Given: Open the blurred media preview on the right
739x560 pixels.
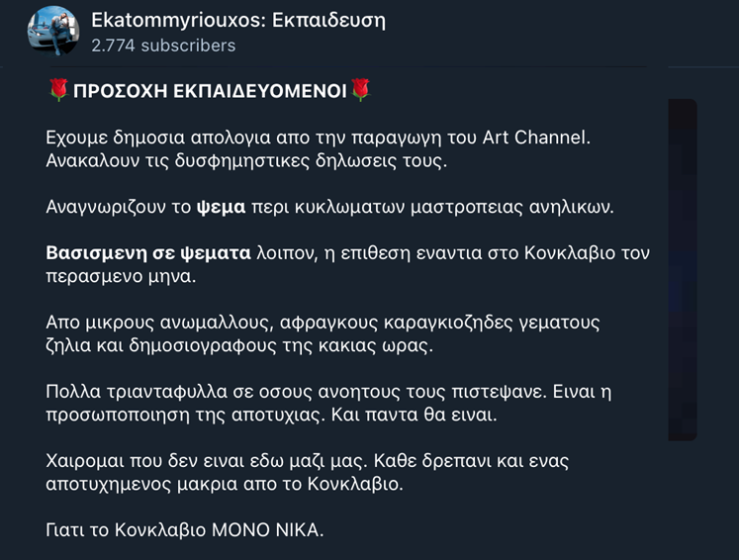Looking at the screenshot, I should 682,270.
